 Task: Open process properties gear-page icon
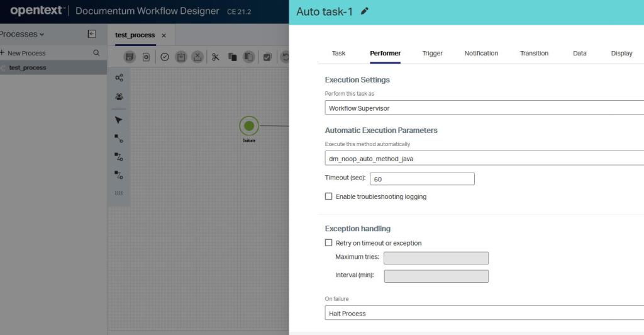(146, 57)
